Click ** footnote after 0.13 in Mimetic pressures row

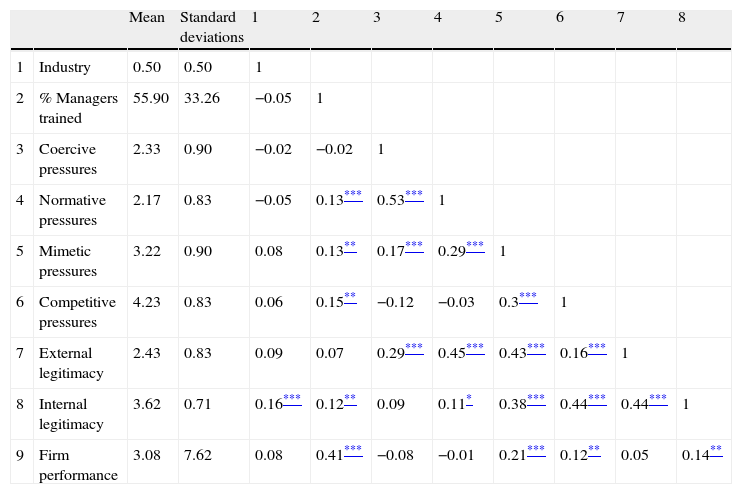tap(351, 245)
